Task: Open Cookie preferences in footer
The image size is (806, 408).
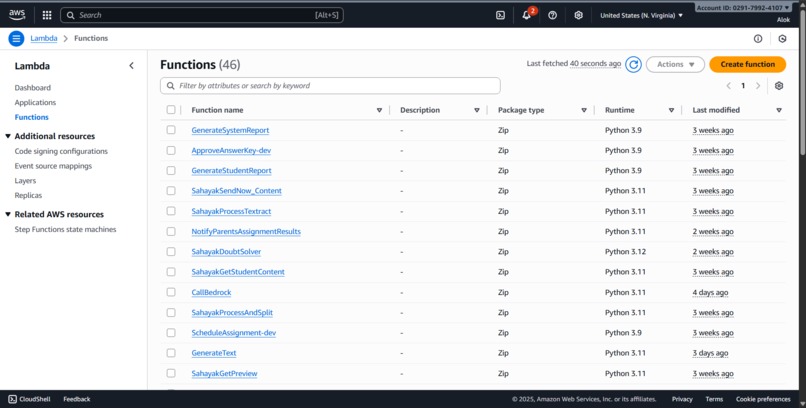Action: [763, 399]
